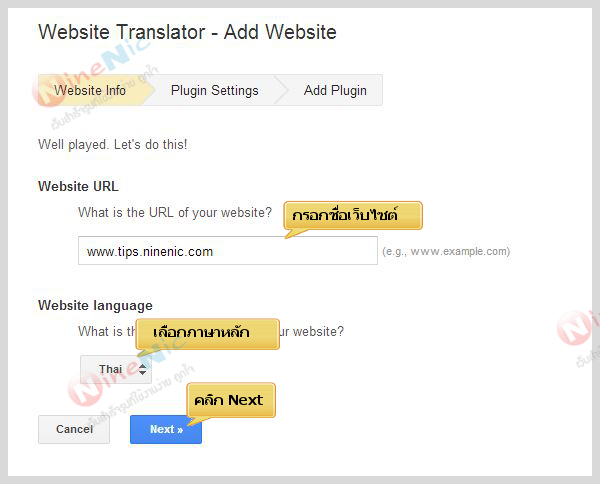The width and height of the screenshot is (600, 484).
Task: Go to the Add Plugin step
Action: 334,90
